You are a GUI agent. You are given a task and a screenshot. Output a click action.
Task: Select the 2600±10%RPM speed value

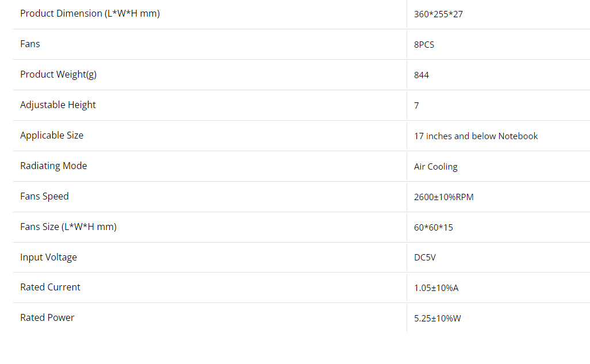[443, 197]
